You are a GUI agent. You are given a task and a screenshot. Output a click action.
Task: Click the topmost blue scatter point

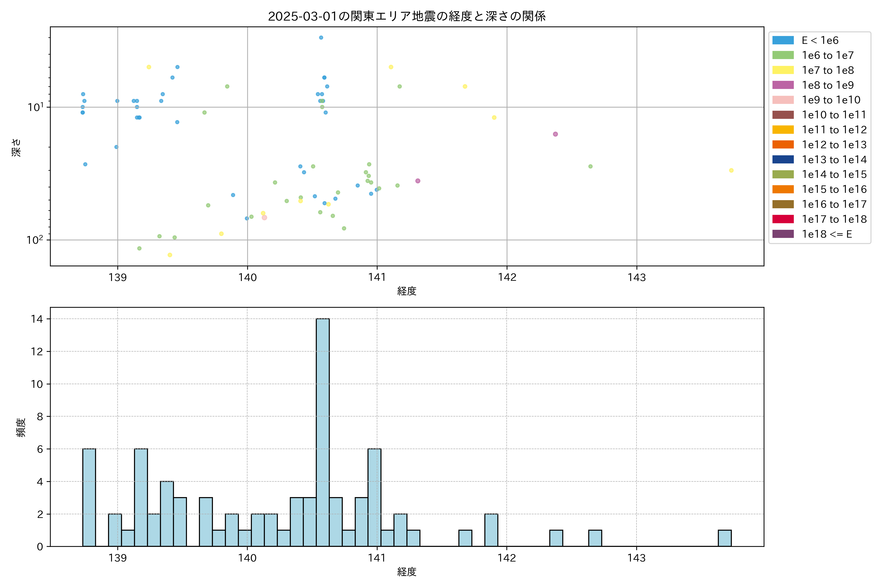pyautogui.click(x=321, y=37)
